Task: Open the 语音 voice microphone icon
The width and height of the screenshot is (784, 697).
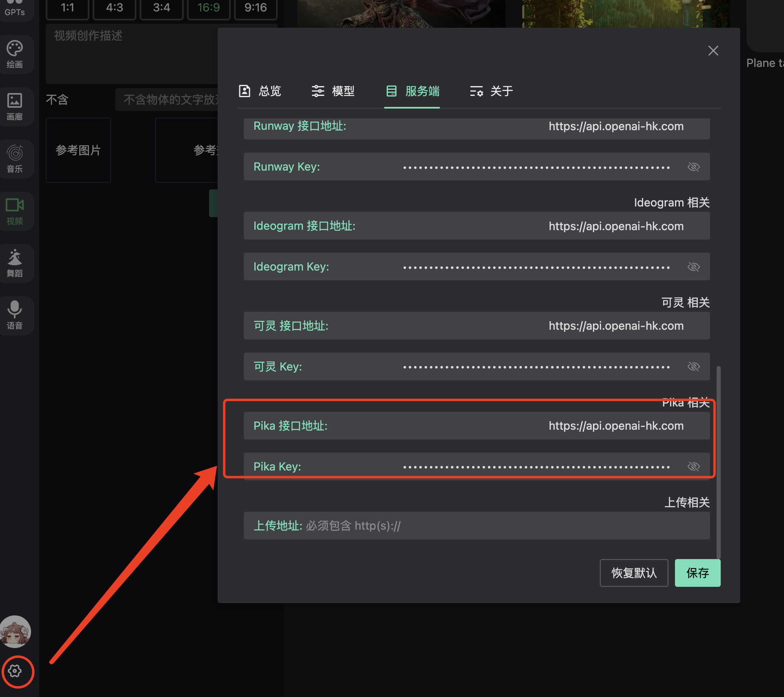Action: tap(15, 315)
